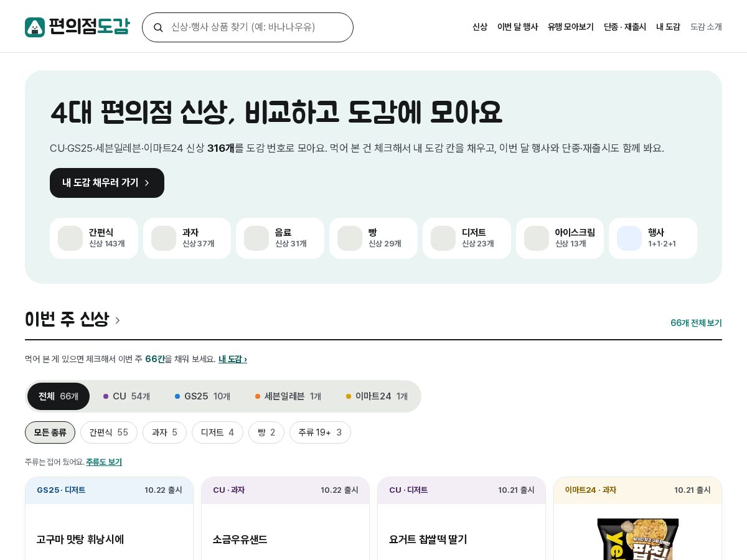This screenshot has height=560, width=747.
Task: Filter by CU 54개 tab
Action: 126,396
